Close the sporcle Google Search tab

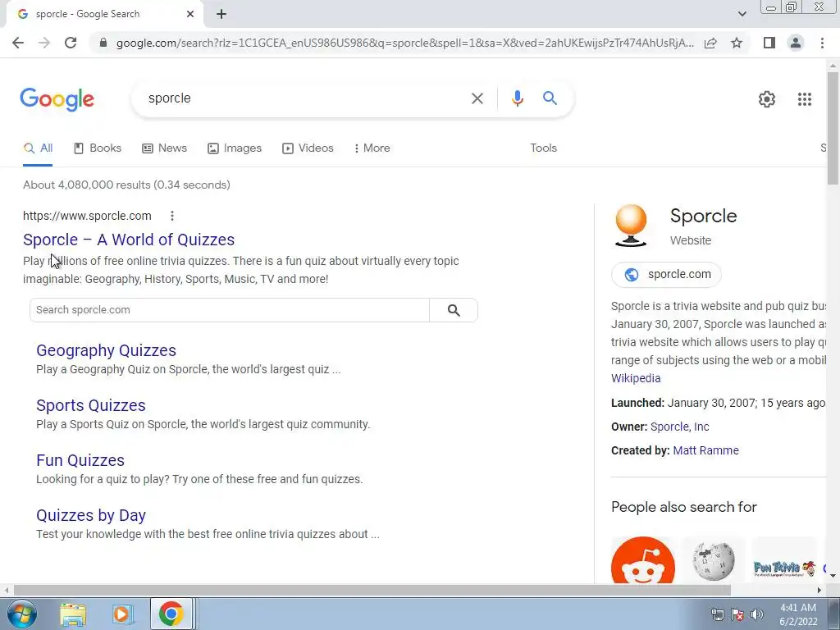(x=190, y=14)
